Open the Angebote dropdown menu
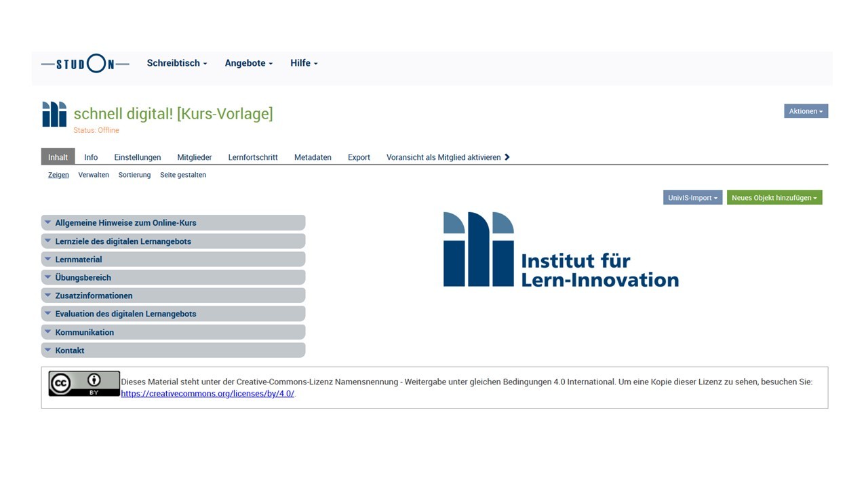868x488 pixels. pos(249,63)
